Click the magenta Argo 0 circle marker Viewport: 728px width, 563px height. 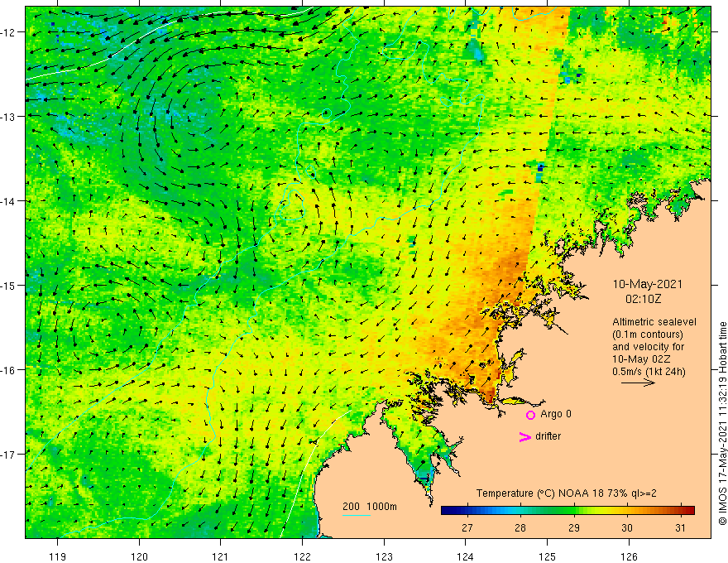point(530,415)
